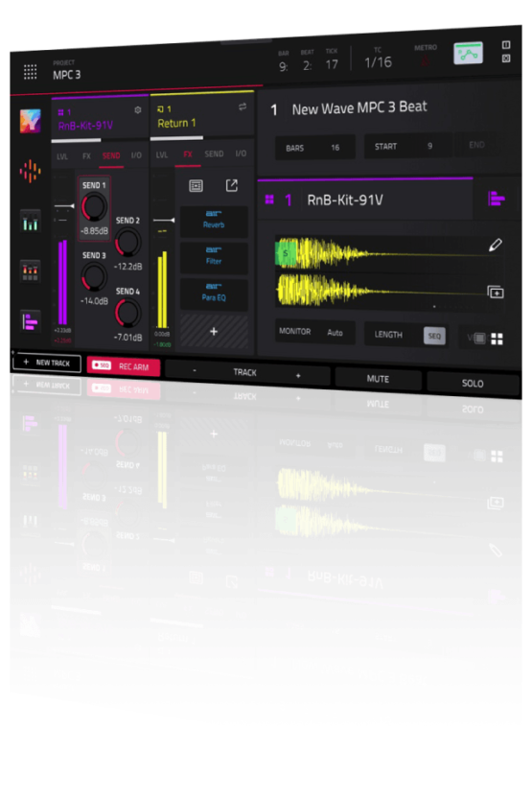The width and height of the screenshot is (532, 799).
Task: Open the pad mixer sidebar icon
Action: pyautogui.click(x=30, y=270)
